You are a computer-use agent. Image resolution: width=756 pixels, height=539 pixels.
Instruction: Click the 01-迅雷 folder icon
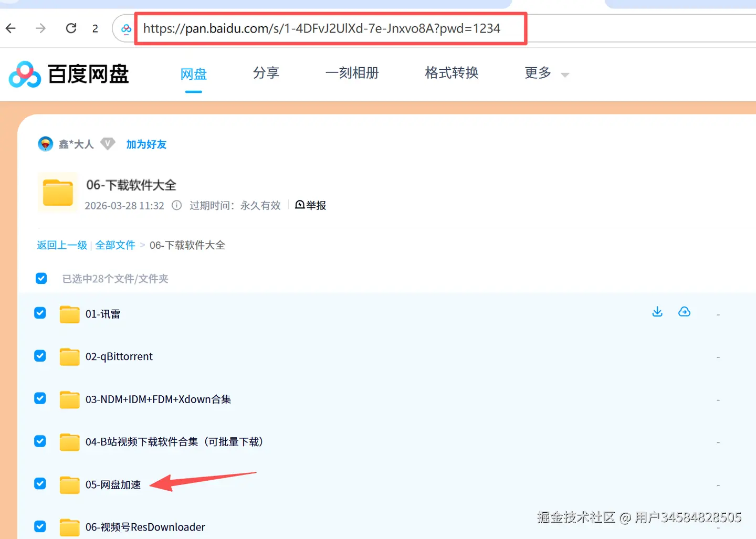[x=69, y=314]
